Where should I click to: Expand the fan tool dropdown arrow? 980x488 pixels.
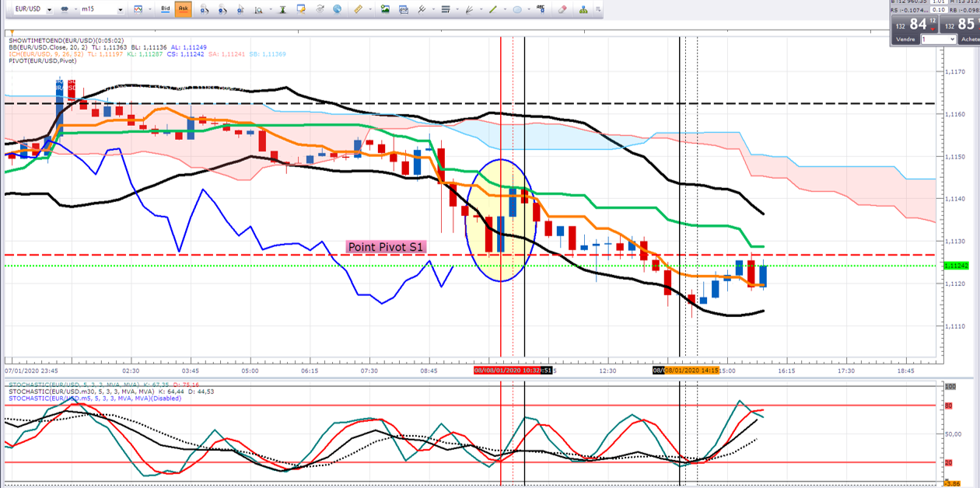[x=481, y=9]
